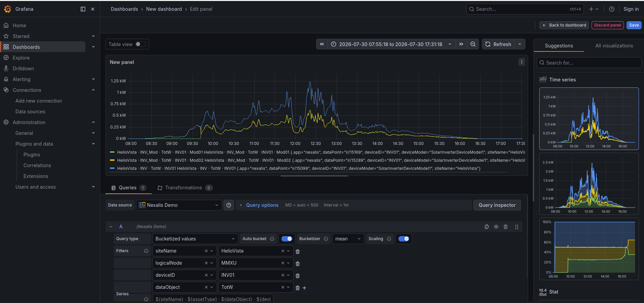Image resolution: width=644 pixels, height=303 pixels.
Task: Open the data source help icon
Action: [x=229, y=205]
